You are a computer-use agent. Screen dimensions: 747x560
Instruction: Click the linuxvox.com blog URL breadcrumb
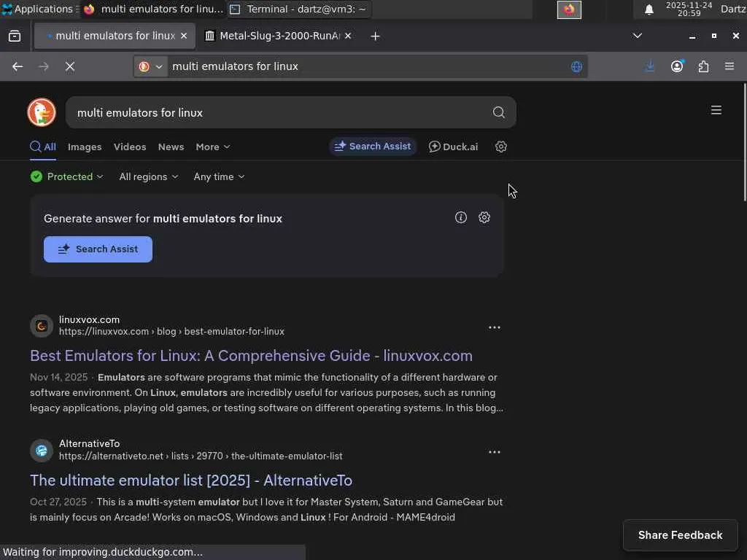(x=171, y=332)
